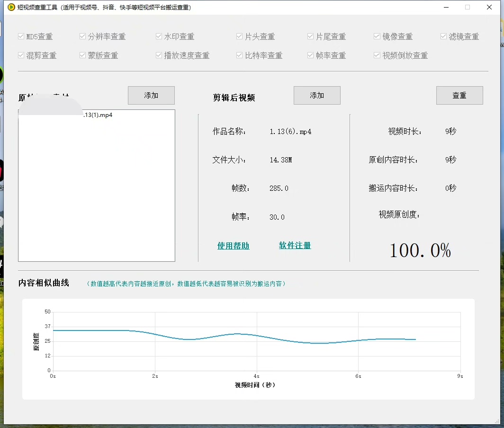Image resolution: width=504 pixels, height=428 pixels.
Task: Start the check with the 查重 button
Action: pos(459,96)
